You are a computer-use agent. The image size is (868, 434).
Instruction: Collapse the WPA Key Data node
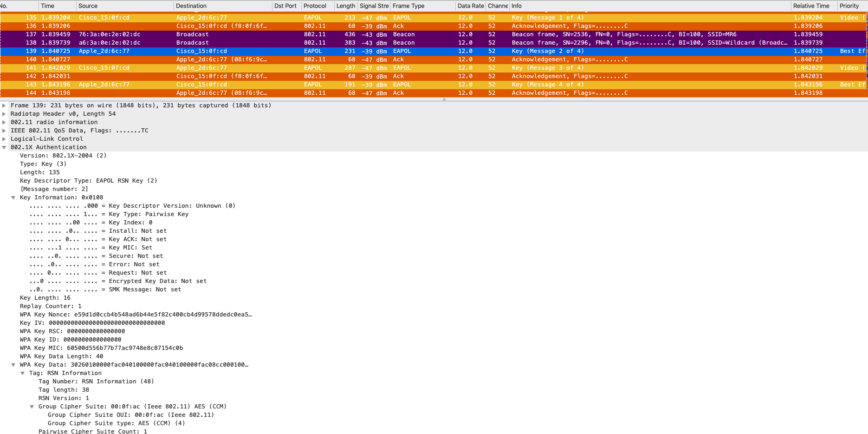(x=13, y=365)
